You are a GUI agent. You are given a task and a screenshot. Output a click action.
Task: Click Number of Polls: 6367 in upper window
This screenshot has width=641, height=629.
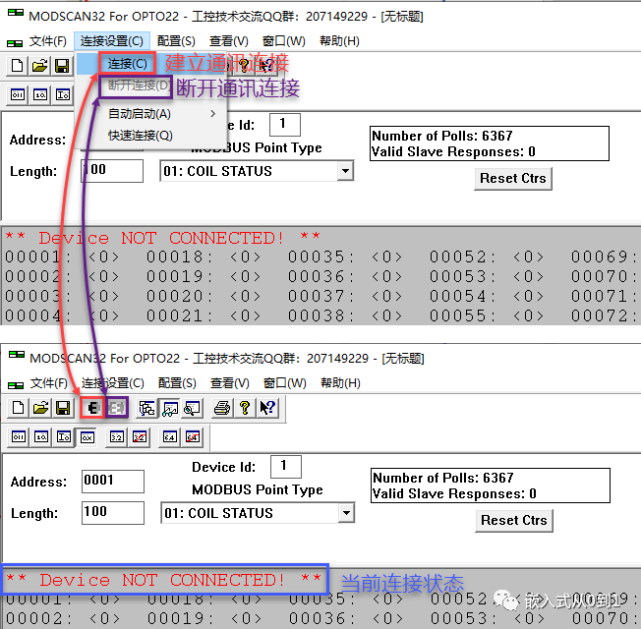442,136
